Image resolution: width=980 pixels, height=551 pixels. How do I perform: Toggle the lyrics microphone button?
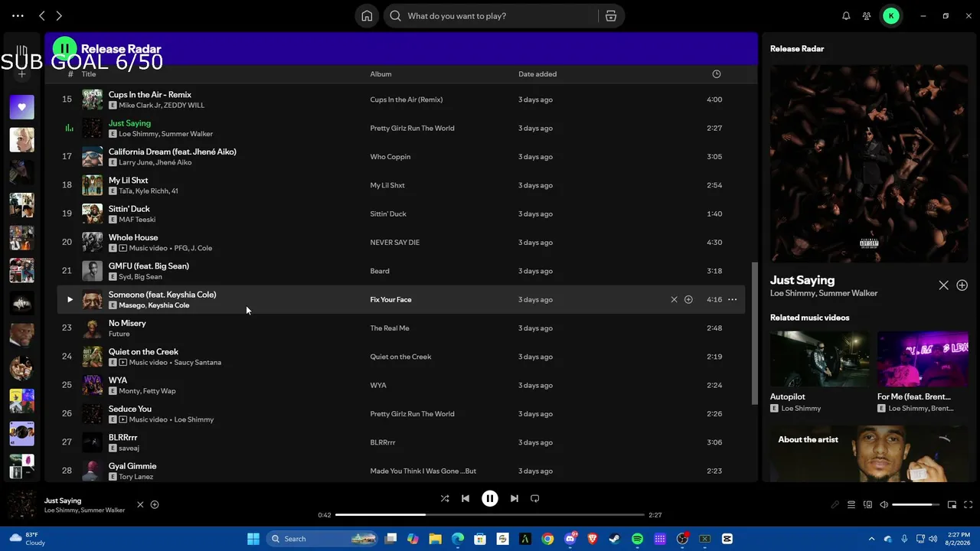pyautogui.click(x=835, y=505)
